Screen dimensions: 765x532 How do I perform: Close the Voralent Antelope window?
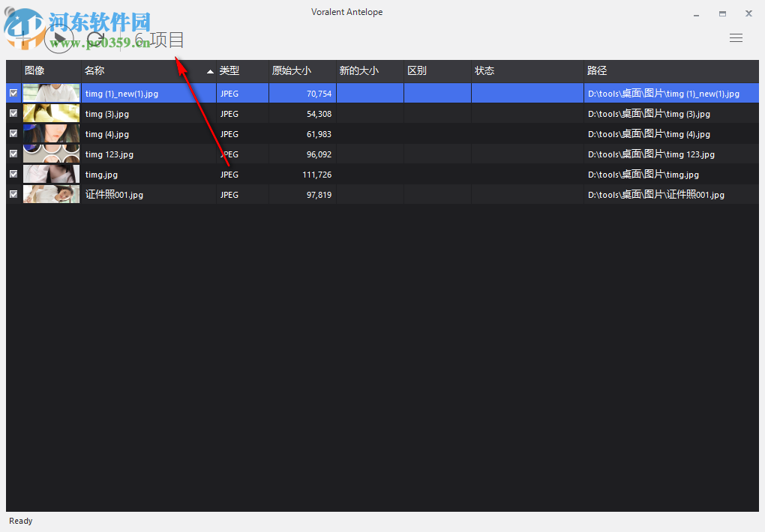click(749, 13)
